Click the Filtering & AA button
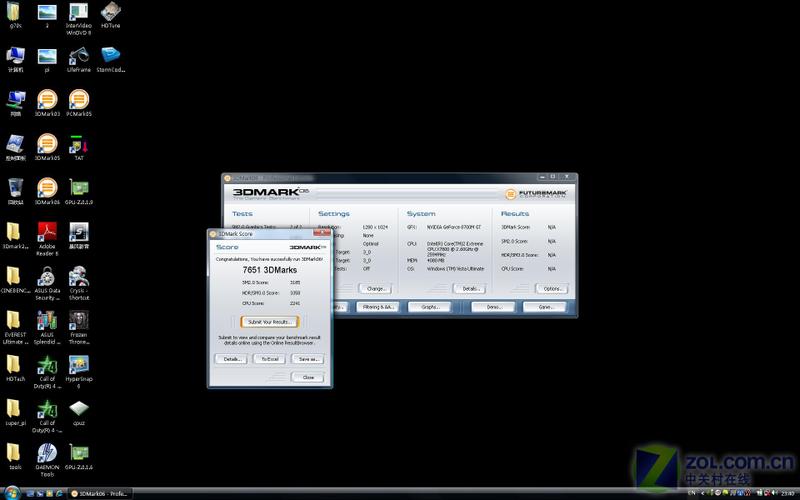This screenshot has height=500, width=800. point(379,307)
